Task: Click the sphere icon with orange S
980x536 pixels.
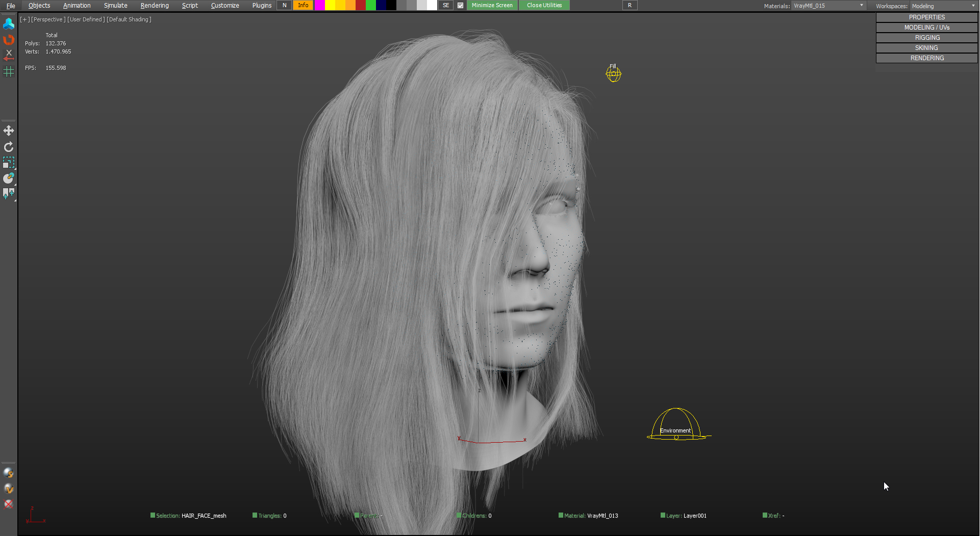Action: (x=9, y=473)
